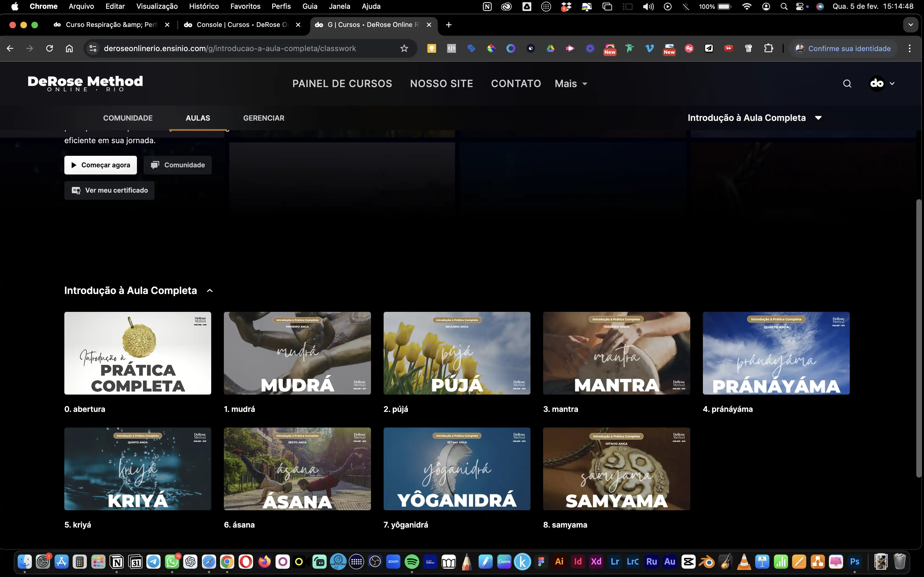Viewport: 924px width, 577px height.
Task: Bookmark this page with the star icon
Action: tap(404, 48)
